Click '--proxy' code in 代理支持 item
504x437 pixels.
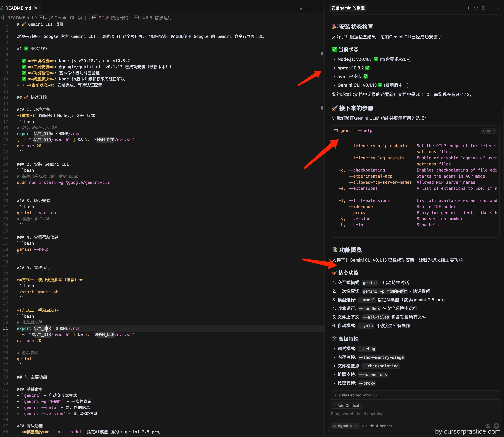click(x=367, y=383)
